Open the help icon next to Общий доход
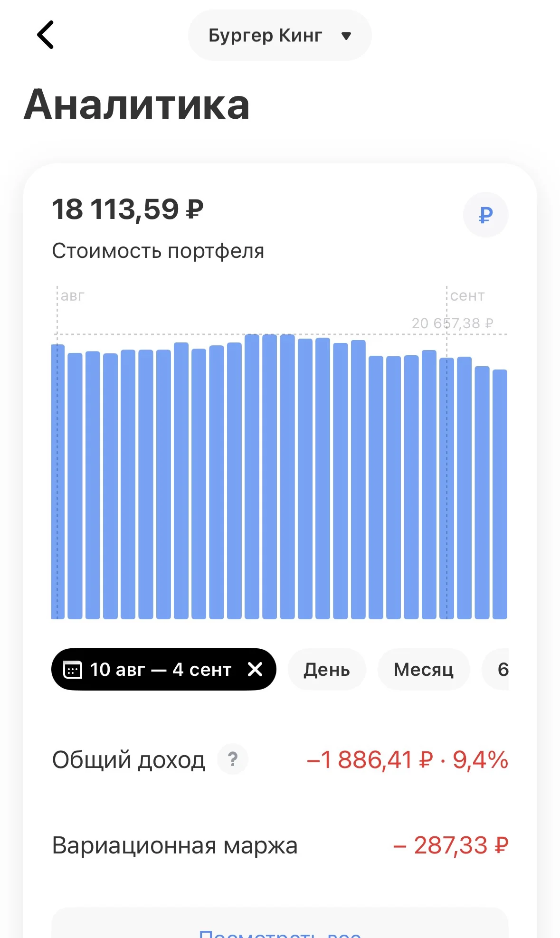The width and height of the screenshot is (560, 938). (x=233, y=759)
